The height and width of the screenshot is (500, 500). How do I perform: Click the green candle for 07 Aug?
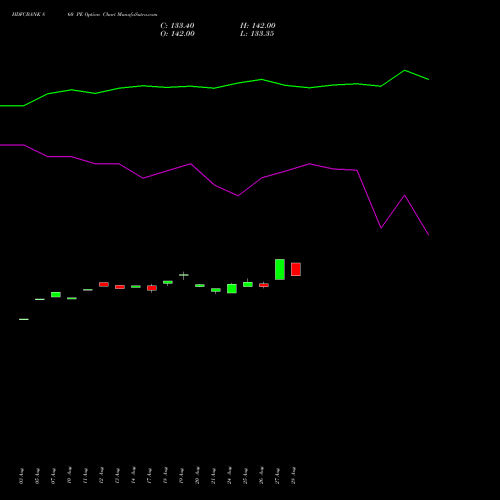click(x=56, y=295)
